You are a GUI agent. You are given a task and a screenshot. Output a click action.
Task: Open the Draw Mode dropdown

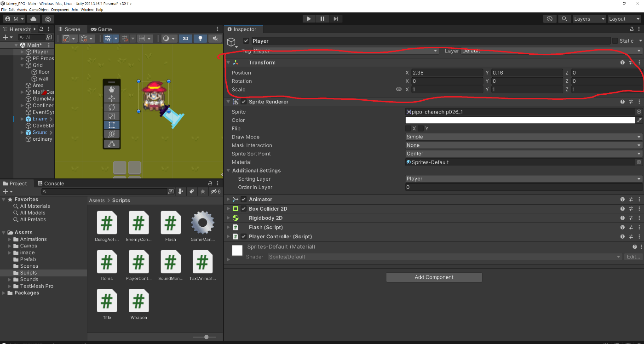tap(523, 137)
